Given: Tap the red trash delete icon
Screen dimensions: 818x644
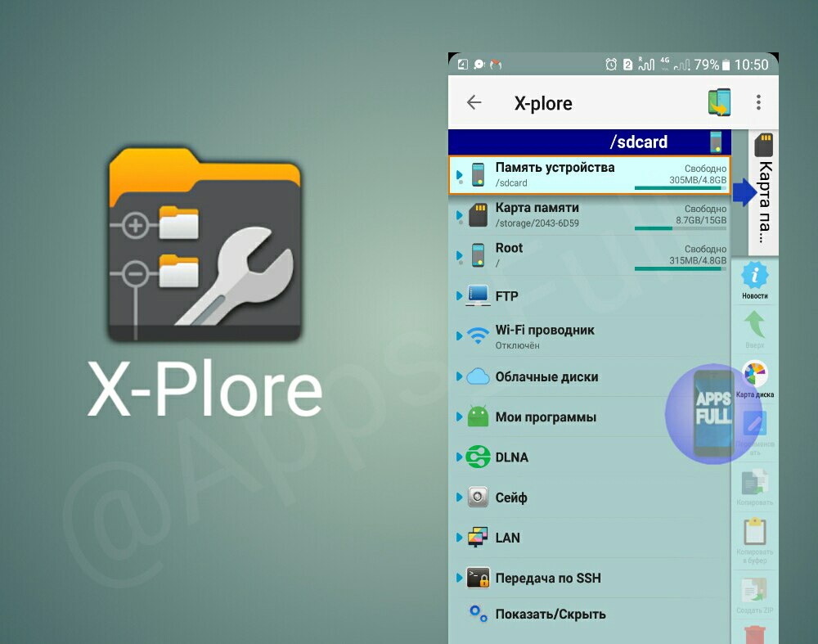Looking at the screenshot, I should click(x=755, y=635).
